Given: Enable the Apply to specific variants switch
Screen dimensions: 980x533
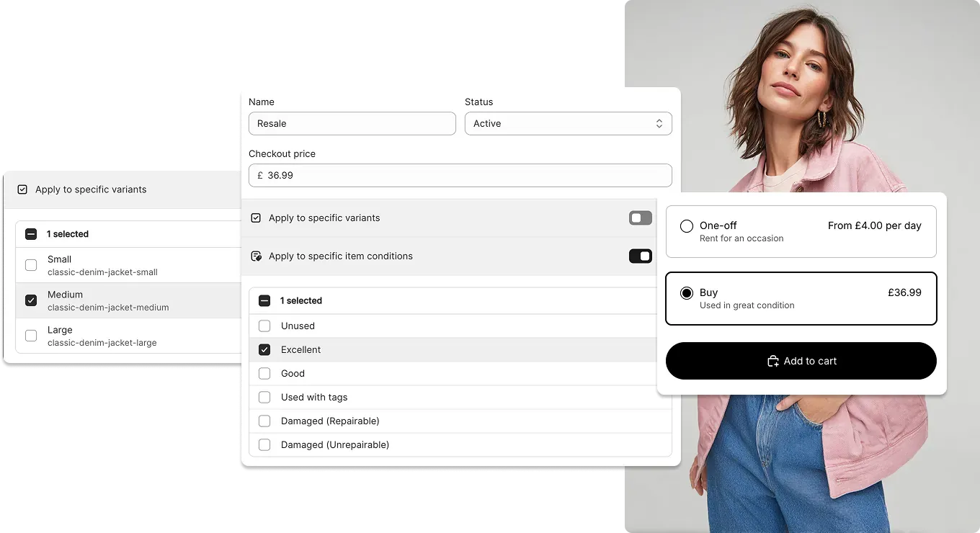Looking at the screenshot, I should tap(640, 218).
